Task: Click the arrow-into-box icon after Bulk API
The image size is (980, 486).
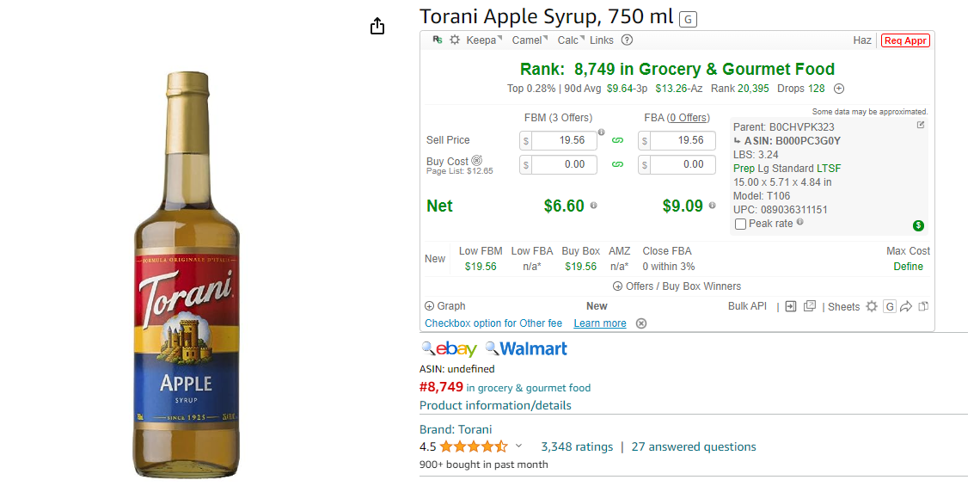Action: click(x=791, y=306)
